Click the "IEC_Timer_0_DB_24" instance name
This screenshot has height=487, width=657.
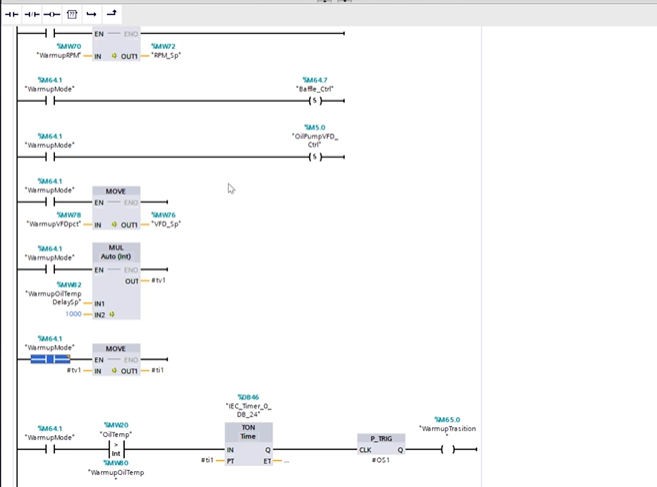248,410
